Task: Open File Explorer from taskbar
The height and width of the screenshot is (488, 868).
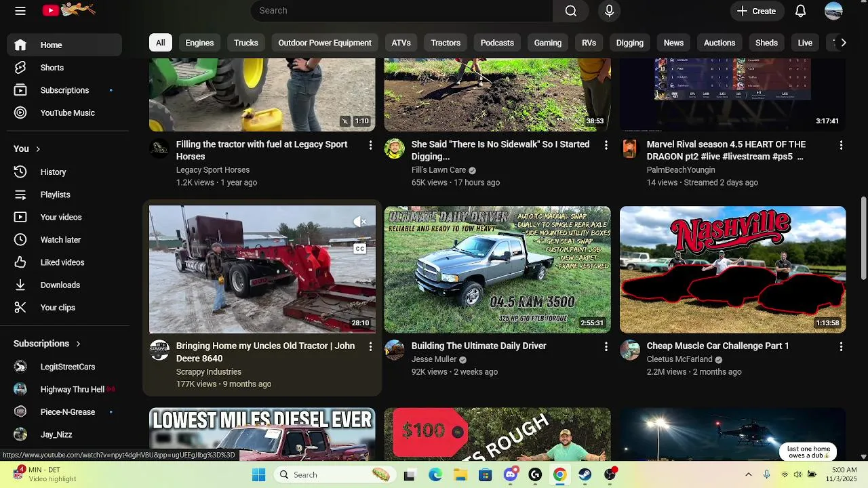Action: click(x=460, y=474)
